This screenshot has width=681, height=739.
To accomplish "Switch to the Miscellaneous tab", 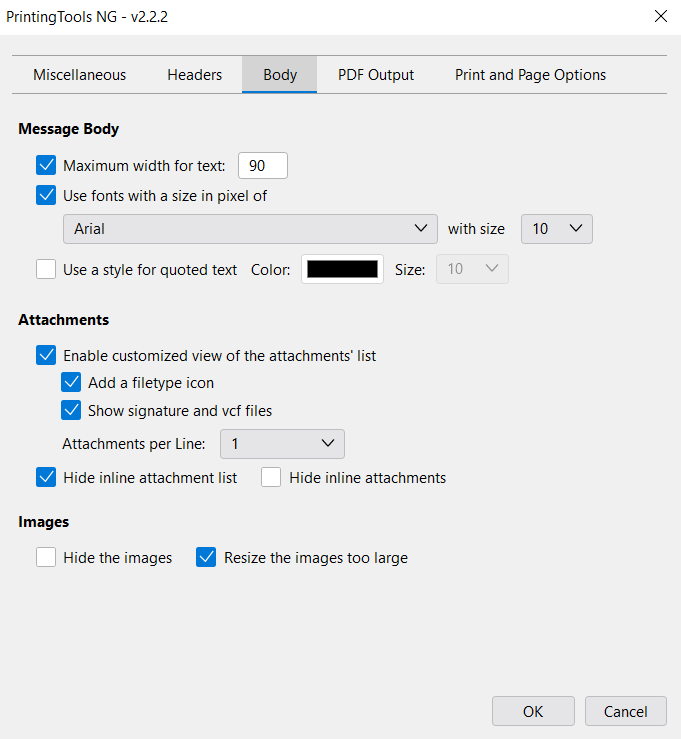I will coord(80,75).
